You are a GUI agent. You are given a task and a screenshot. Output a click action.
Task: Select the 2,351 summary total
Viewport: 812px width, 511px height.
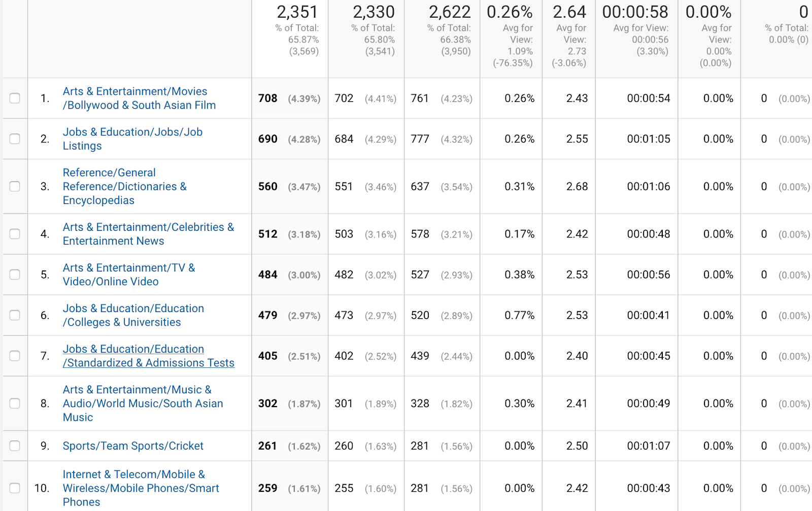(x=297, y=12)
